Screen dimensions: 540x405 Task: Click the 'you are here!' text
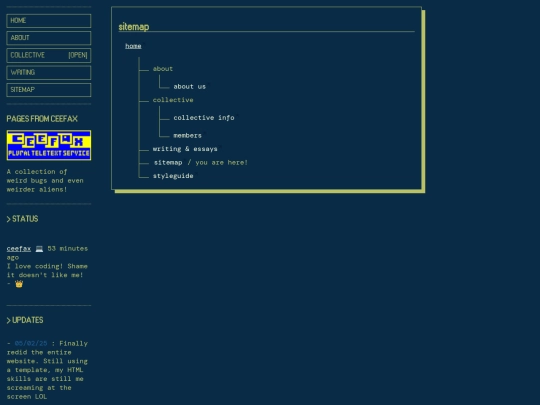point(221,163)
